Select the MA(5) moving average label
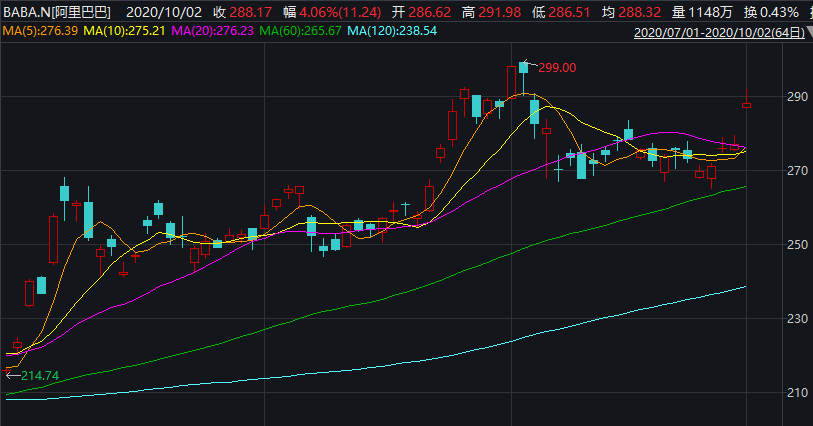This screenshot has height=426, width=813. click(x=39, y=32)
